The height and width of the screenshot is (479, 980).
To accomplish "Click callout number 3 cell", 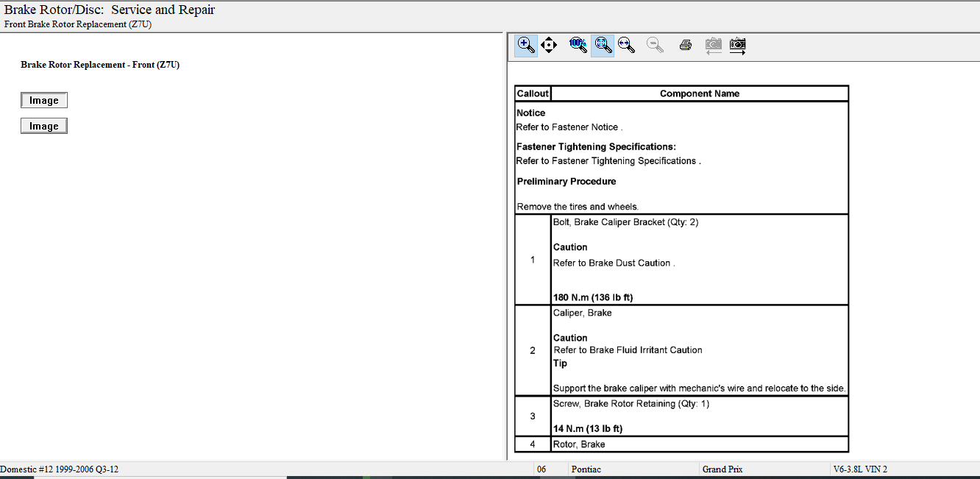I will (533, 416).
